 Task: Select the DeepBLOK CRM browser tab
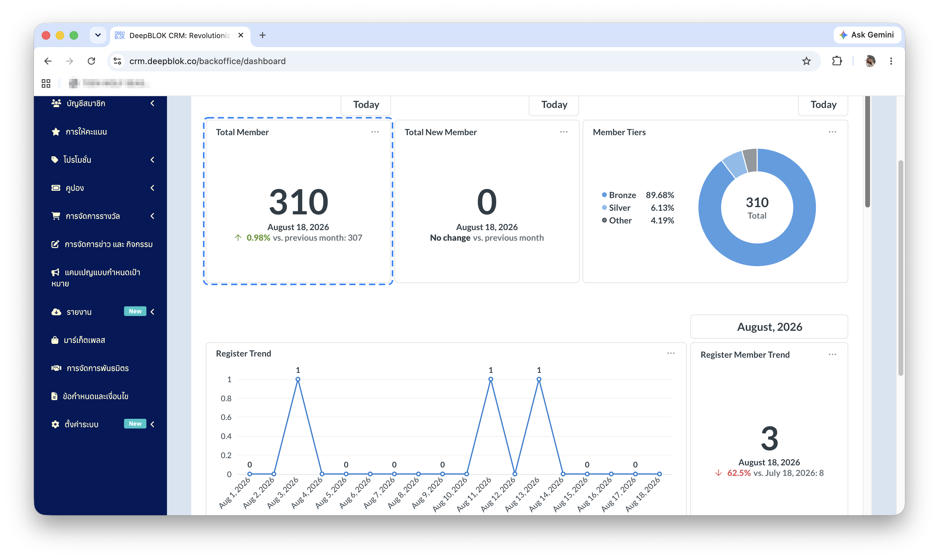pyautogui.click(x=180, y=35)
